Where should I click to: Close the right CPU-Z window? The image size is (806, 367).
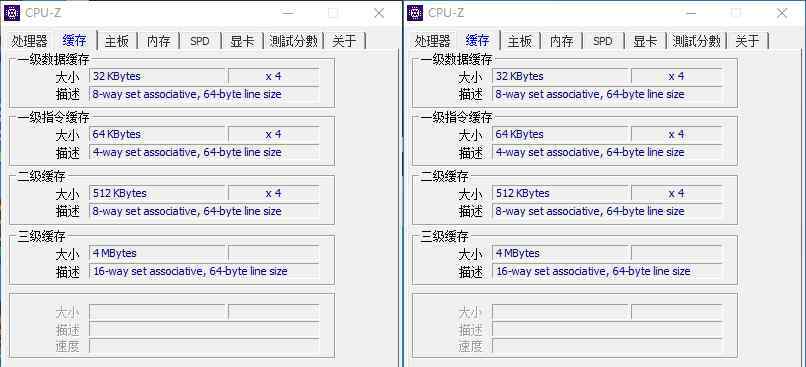tap(782, 13)
